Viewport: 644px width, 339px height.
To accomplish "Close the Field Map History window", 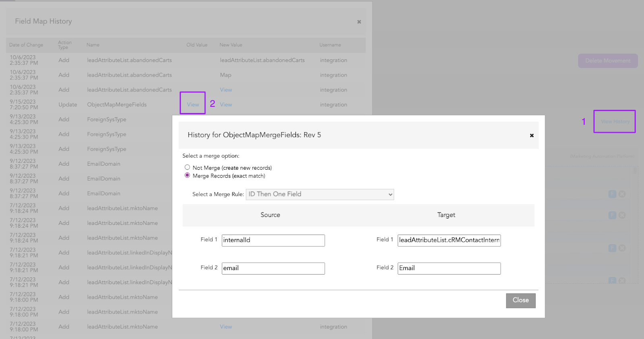I will click(x=359, y=22).
